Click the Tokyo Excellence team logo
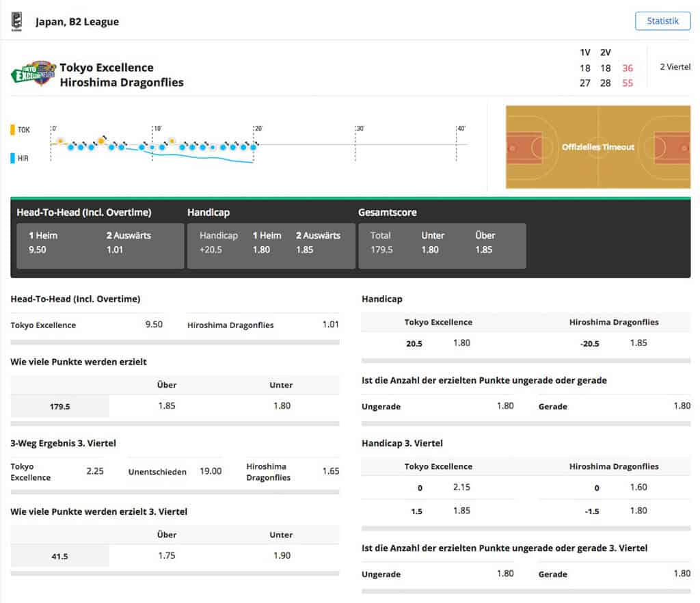The width and height of the screenshot is (700, 603). (x=33, y=73)
